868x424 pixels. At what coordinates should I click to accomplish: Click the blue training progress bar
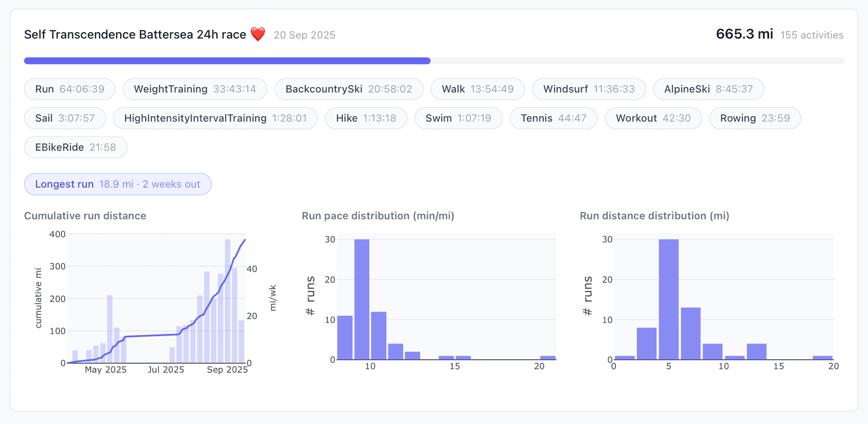227,61
